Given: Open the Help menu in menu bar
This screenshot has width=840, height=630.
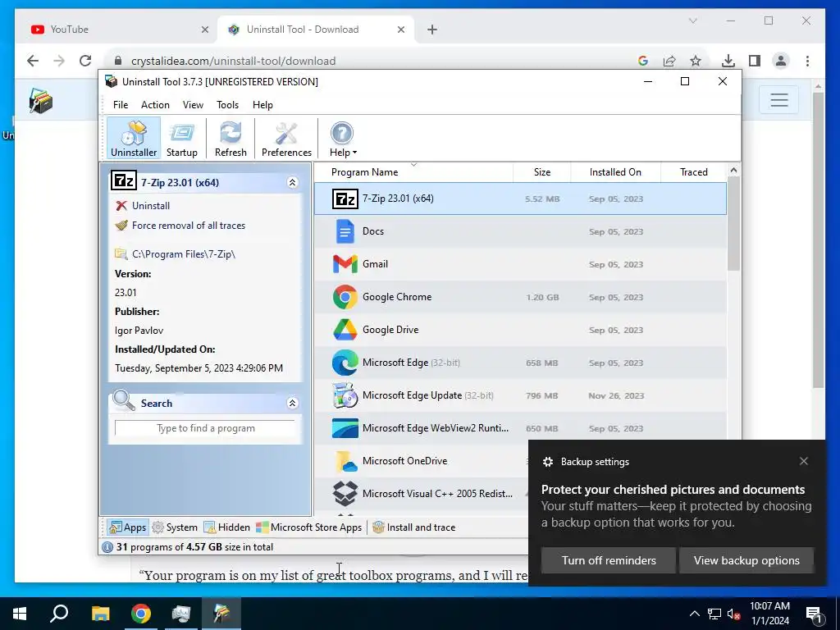Looking at the screenshot, I should (x=262, y=105).
